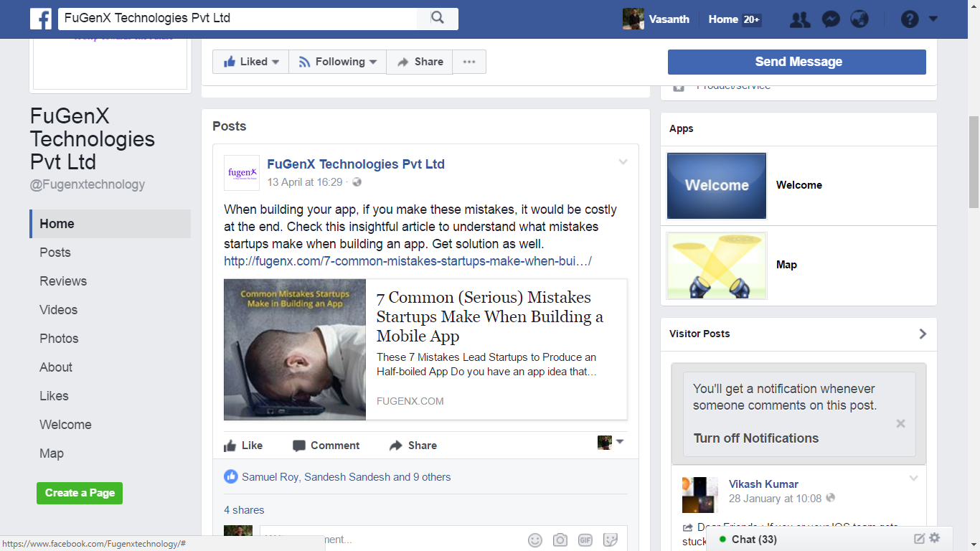980x551 pixels.
Task: Click the Welcome app label
Action: pos(799,185)
